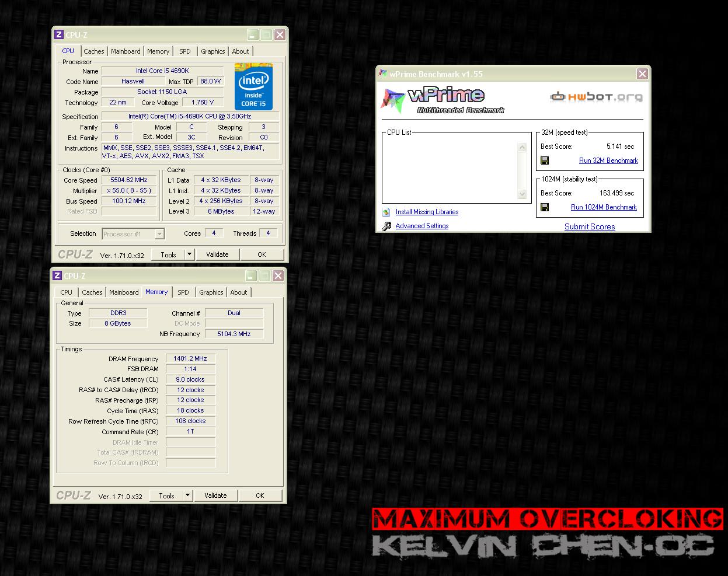
Task: Click the Command Rate 1T value
Action: click(190, 431)
